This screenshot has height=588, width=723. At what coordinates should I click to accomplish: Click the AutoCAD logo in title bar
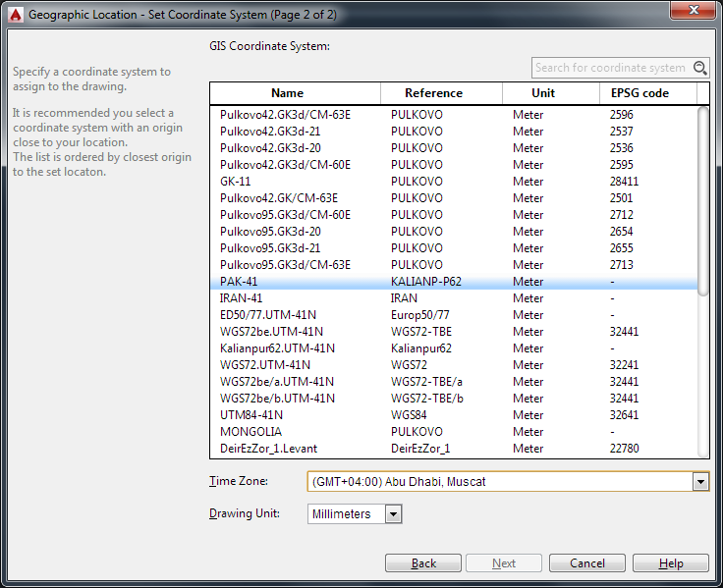(16, 15)
